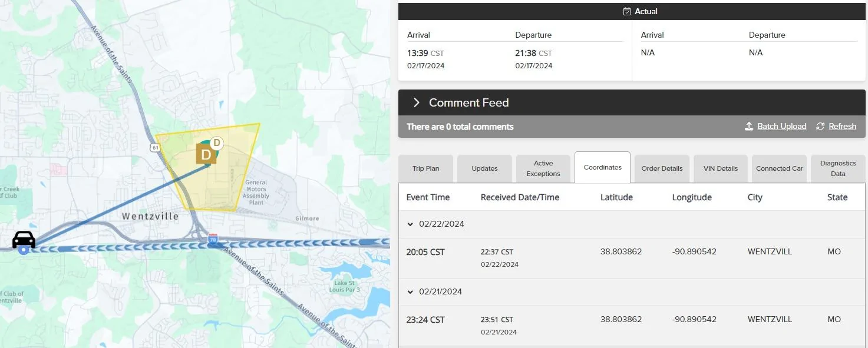Click the Batch Upload link
Screen dimensions: 868x348
click(x=782, y=126)
